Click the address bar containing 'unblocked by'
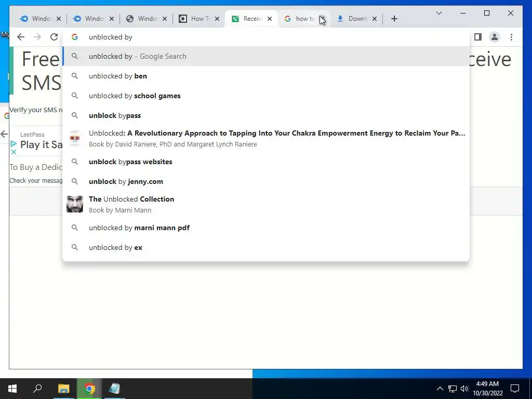Image resolution: width=532 pixels, height=399 pixels. point(267,37)
